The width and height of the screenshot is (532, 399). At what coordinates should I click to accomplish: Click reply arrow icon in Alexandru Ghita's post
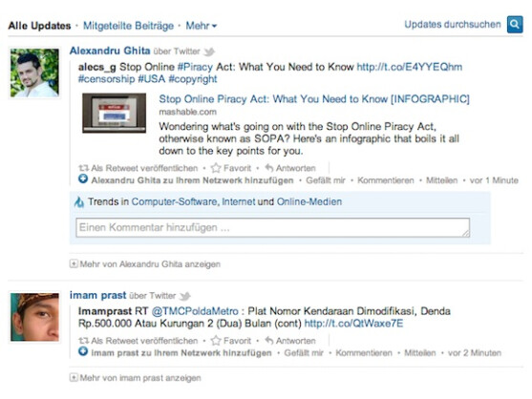pyautogui.click(x=269, y=168)
